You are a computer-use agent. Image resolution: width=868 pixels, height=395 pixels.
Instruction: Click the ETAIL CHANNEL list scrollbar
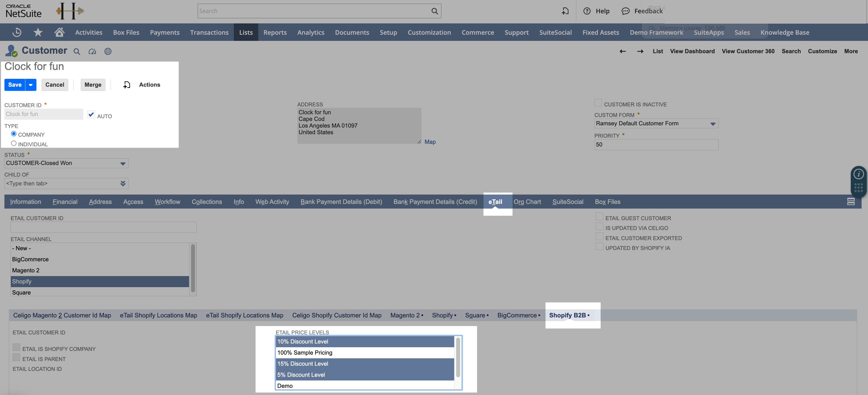pos(193,268)
